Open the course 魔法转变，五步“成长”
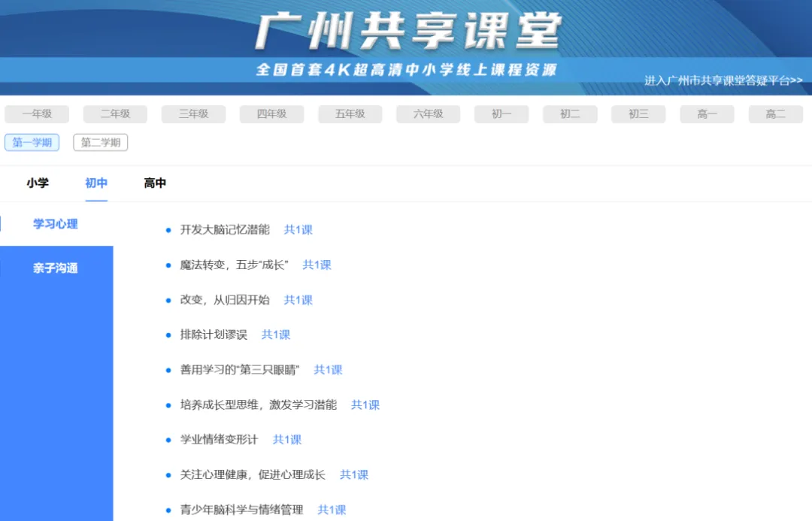The width and height of the screenshot is (812, 521). [234, 265]
